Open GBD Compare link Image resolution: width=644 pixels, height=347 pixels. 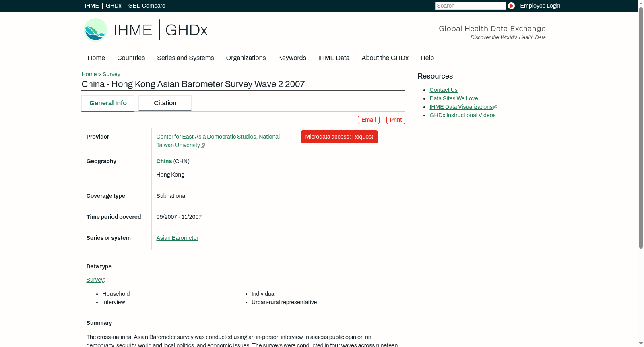[x=147, y=6]
